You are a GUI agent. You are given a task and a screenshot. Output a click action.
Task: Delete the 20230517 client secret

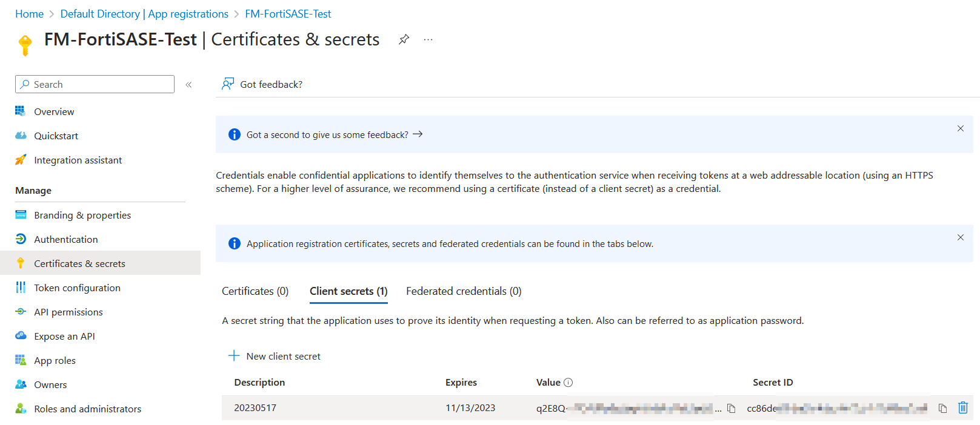[963, 407]
